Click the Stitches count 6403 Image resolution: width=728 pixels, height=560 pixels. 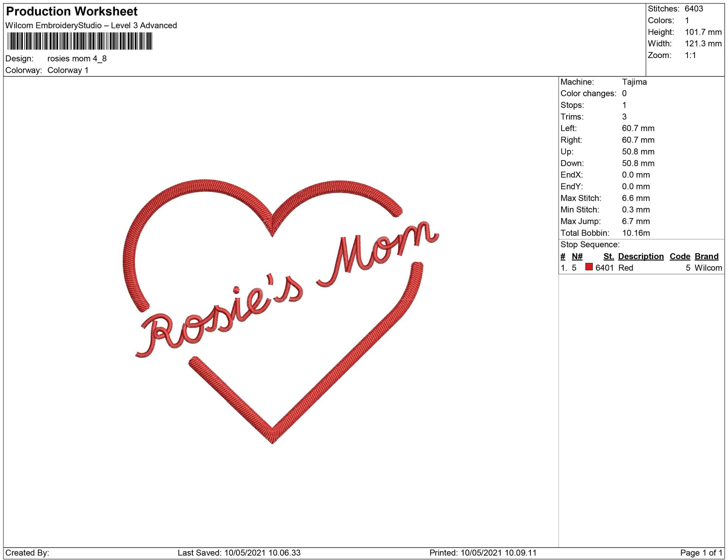point(694,9)
